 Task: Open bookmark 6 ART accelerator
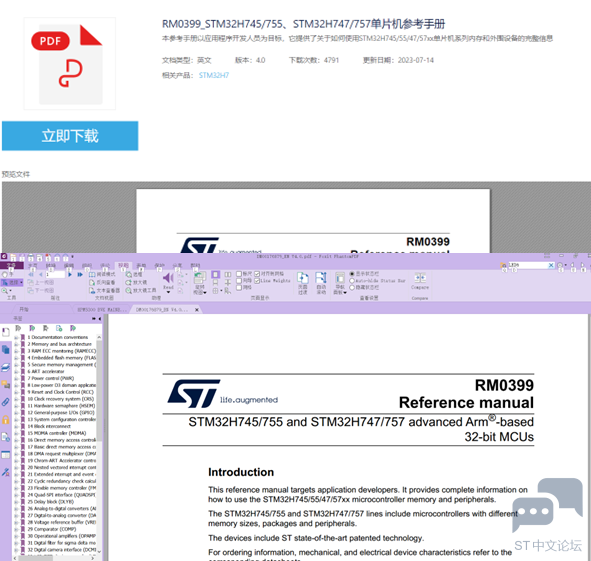[46, 371]
